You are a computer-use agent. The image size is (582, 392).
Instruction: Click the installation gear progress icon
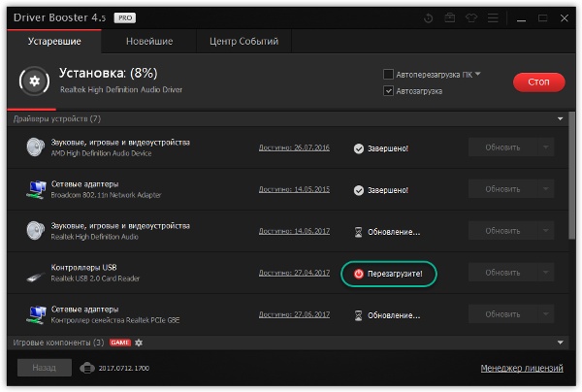(34, 81)
